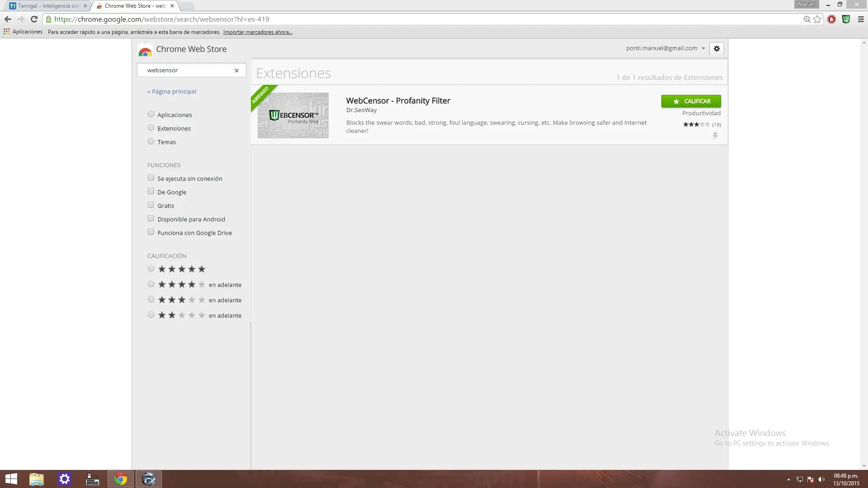
Task: Open a new tab button
Action: [187, 6]
